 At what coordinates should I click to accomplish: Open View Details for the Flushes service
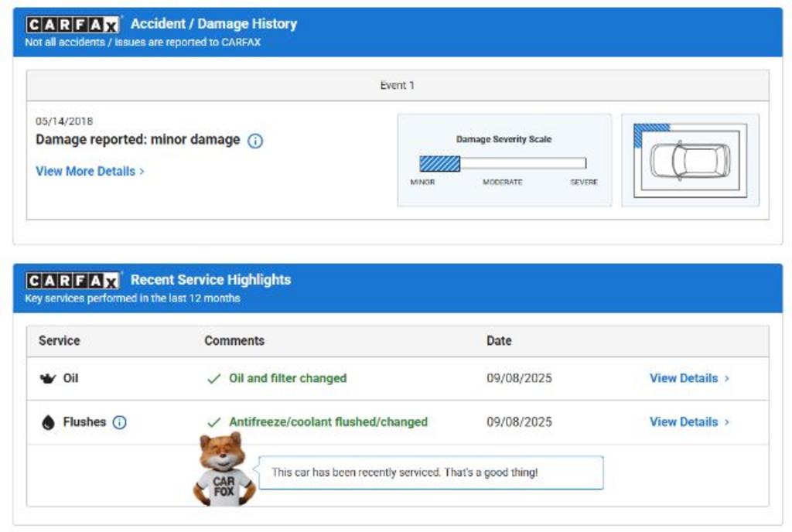click(x=688, y=422)
